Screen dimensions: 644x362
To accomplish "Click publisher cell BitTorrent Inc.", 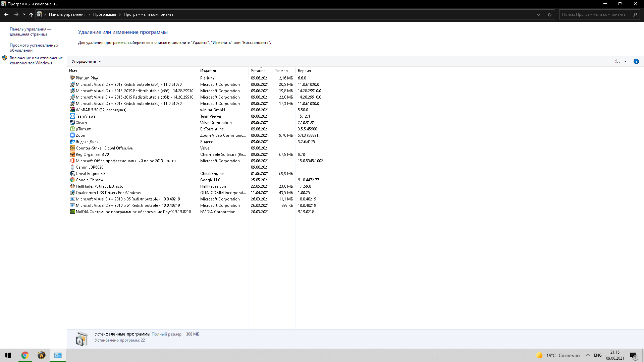I will tap(212, 129).
